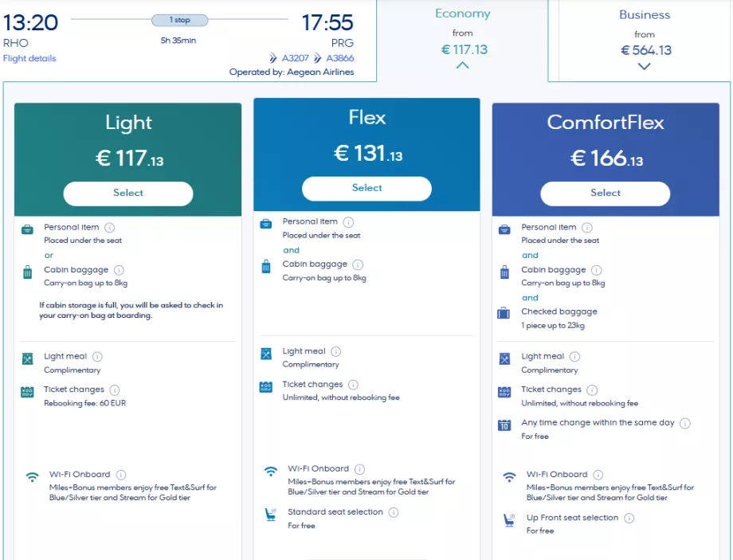Click info icon beside Light's Wi-Fi Onboard

coord(121,475)
